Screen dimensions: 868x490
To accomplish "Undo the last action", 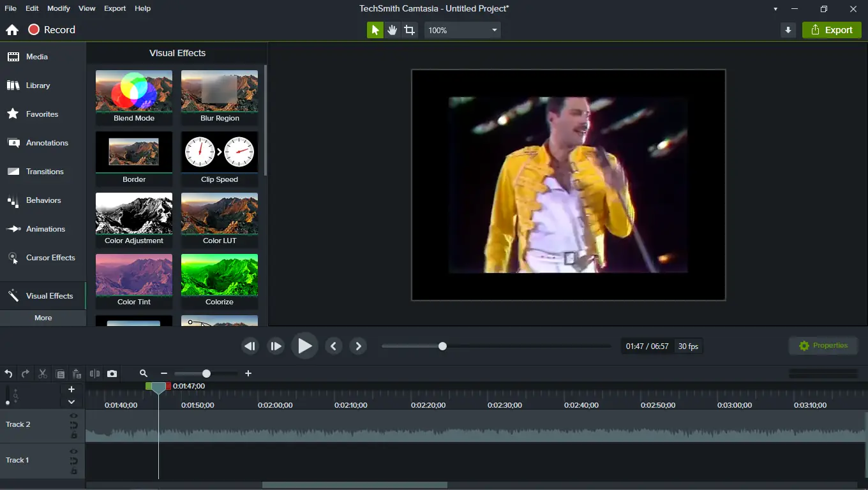I will coord(8,373).
